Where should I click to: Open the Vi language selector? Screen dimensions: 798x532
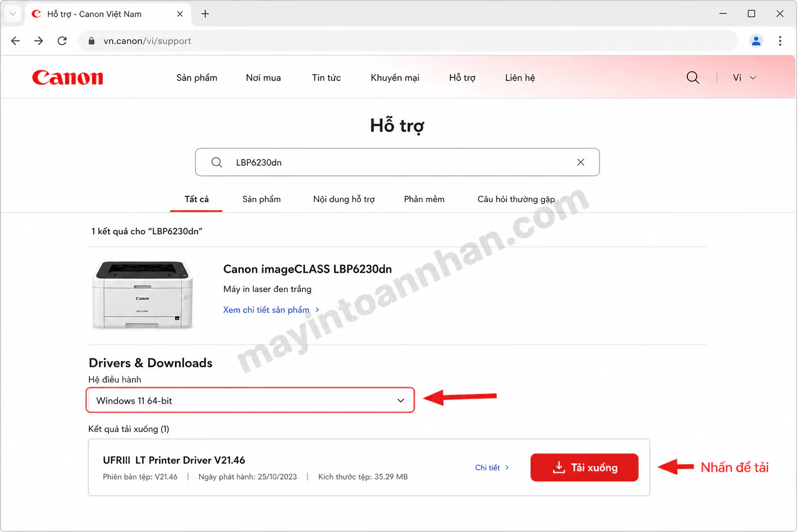click(744, 77)
